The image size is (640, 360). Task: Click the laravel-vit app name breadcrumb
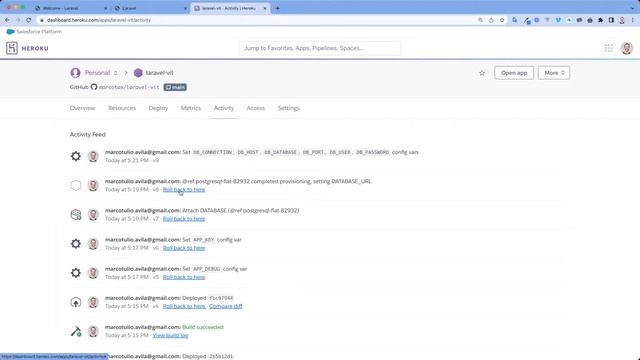coord(160,73)
